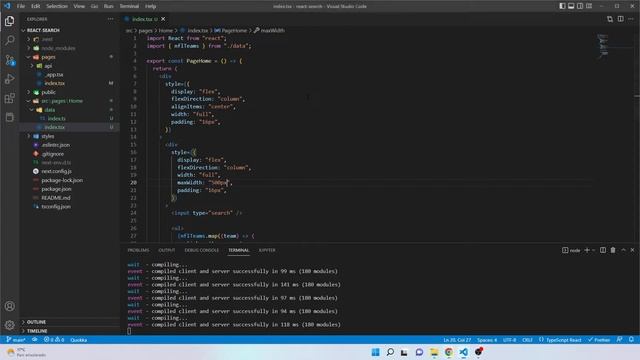This screenshot has width=640, height=360.
Task: Split the editor to the right
Action: click(x=620, y=19)
